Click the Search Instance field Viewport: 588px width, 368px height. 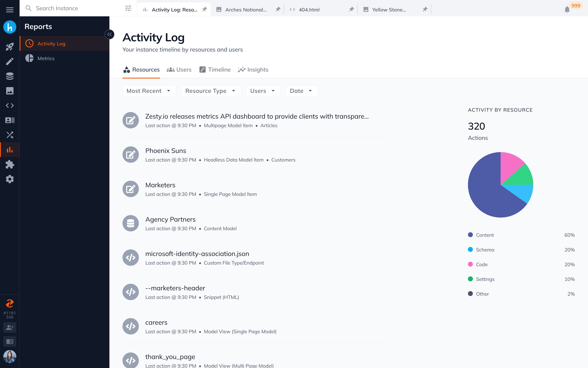tap(78, 8)
